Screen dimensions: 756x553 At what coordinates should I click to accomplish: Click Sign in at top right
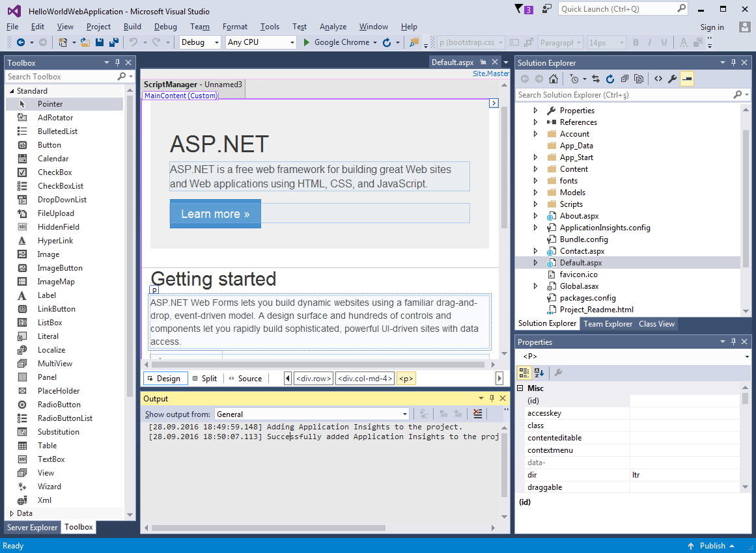coord(712,27)
